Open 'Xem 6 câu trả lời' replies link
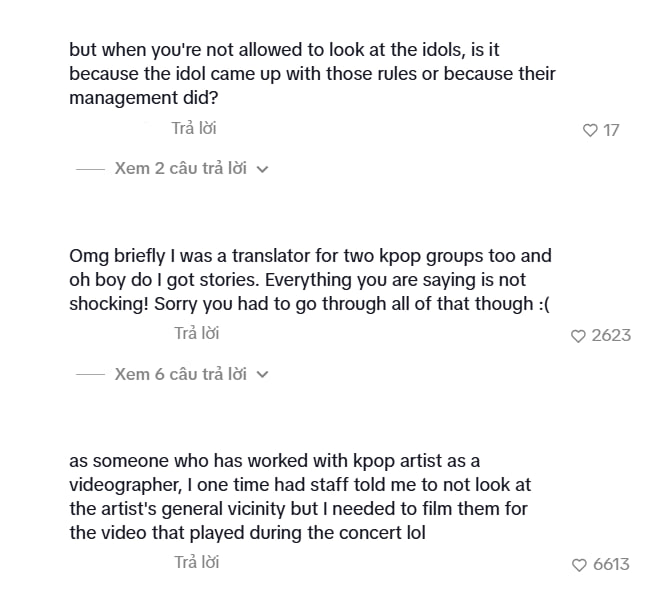This screenshot has width=645, height=589. (180, 374)
